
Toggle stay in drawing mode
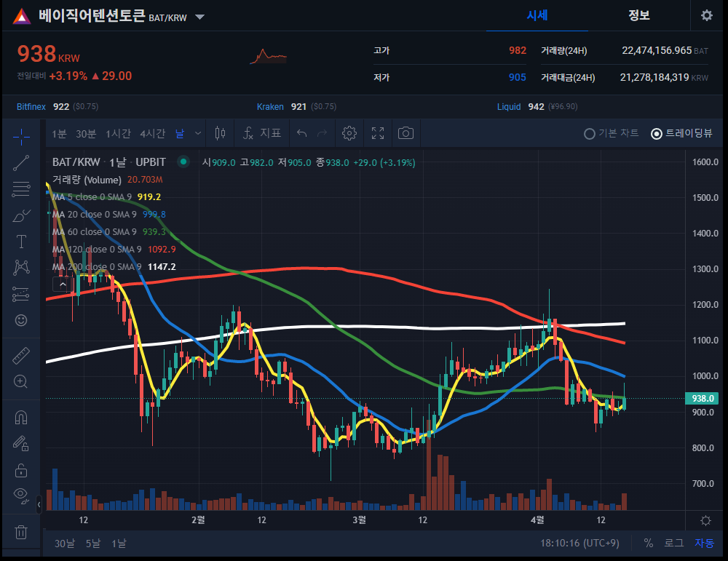21,444
